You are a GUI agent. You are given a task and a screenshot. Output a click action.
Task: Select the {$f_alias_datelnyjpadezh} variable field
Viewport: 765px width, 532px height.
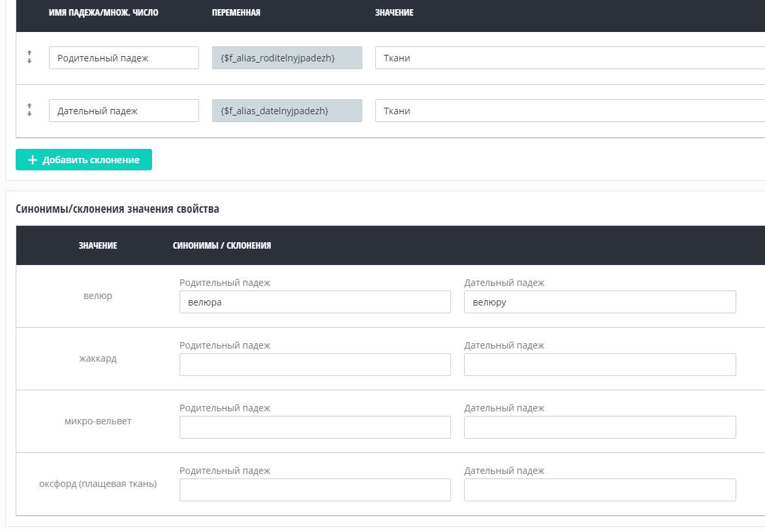tap(287, 111)
